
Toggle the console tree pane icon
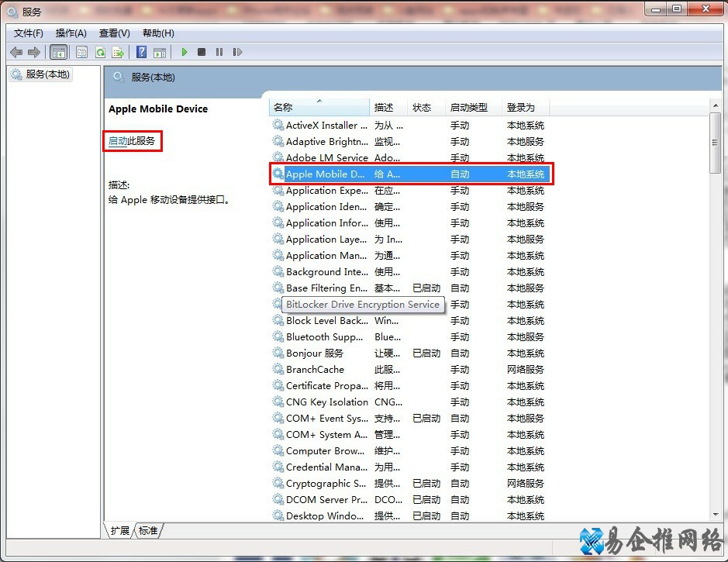(58, 51)
